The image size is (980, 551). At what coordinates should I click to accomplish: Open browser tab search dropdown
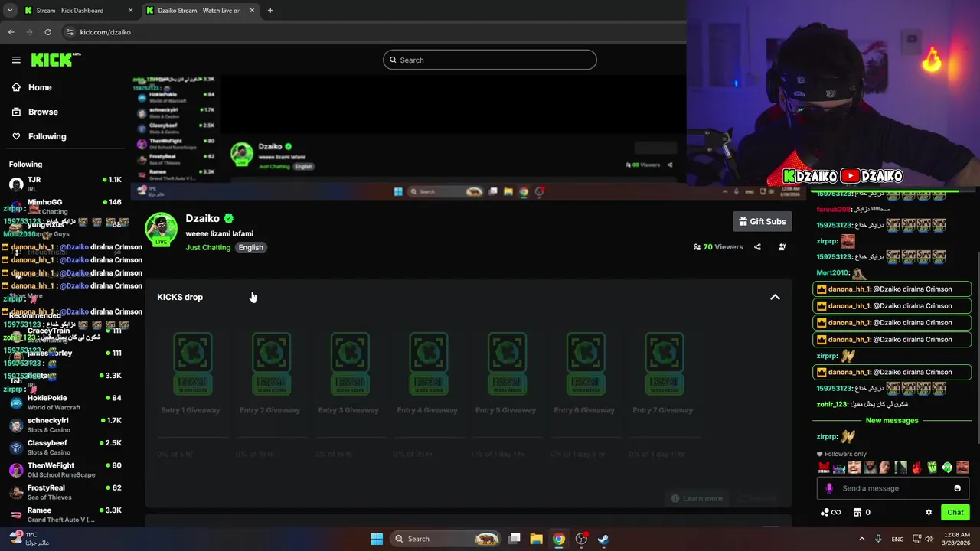point(10,11)
